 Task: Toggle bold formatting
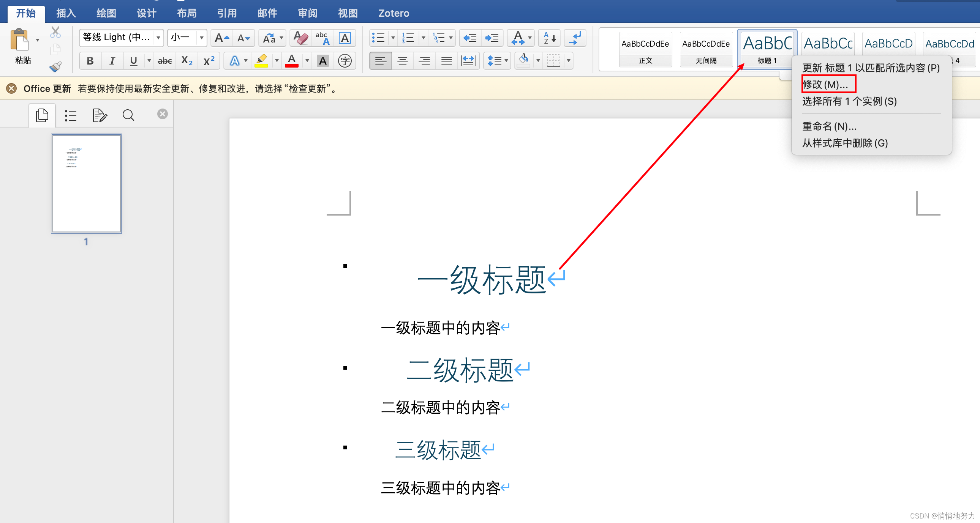pyautogui.click(x=90, y=61)
